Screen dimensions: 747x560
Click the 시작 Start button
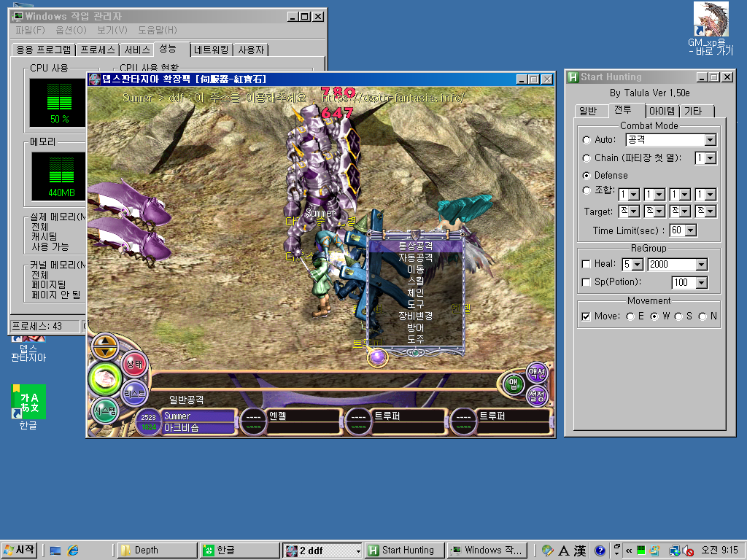point(19,551)
